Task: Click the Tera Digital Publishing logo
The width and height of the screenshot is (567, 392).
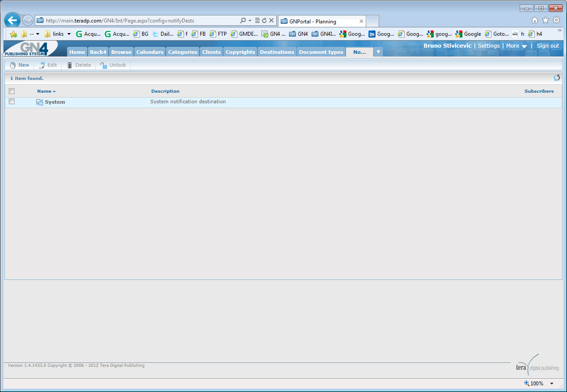Action: (x=537, y=365)
